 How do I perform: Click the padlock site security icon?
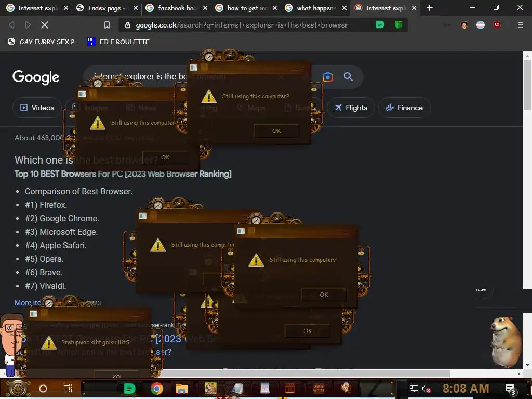tap(128, 25)
